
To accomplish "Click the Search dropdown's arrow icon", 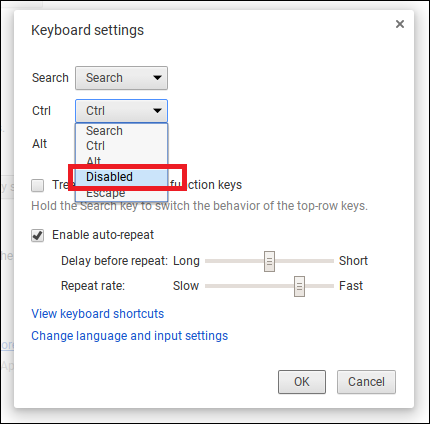I will tap(157, 78).
